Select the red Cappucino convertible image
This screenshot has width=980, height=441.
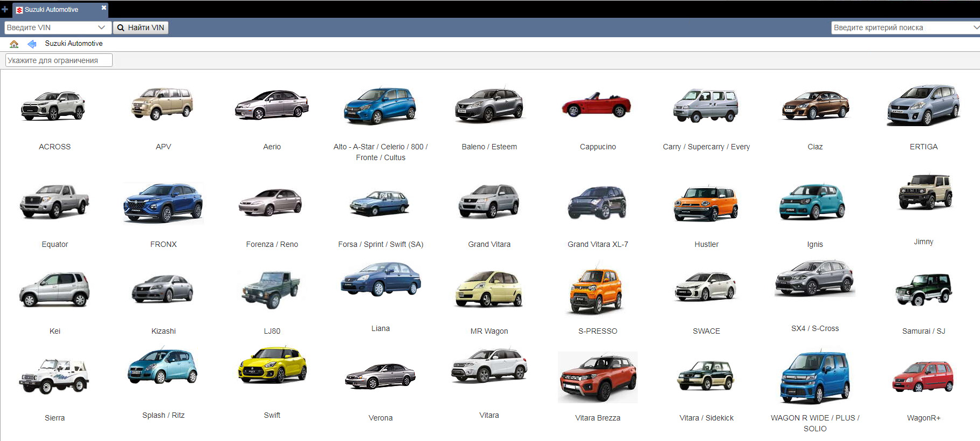pyautogui.click(x=597, y=105)
